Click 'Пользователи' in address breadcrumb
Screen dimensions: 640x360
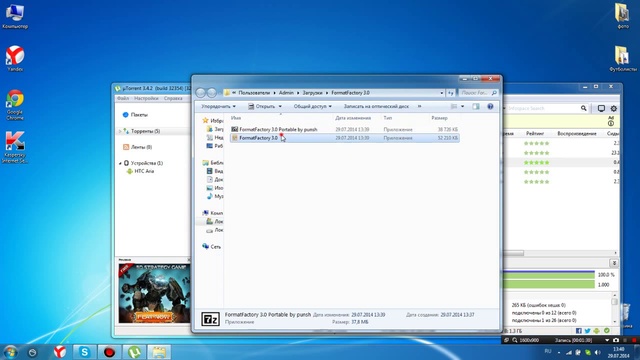254,93
